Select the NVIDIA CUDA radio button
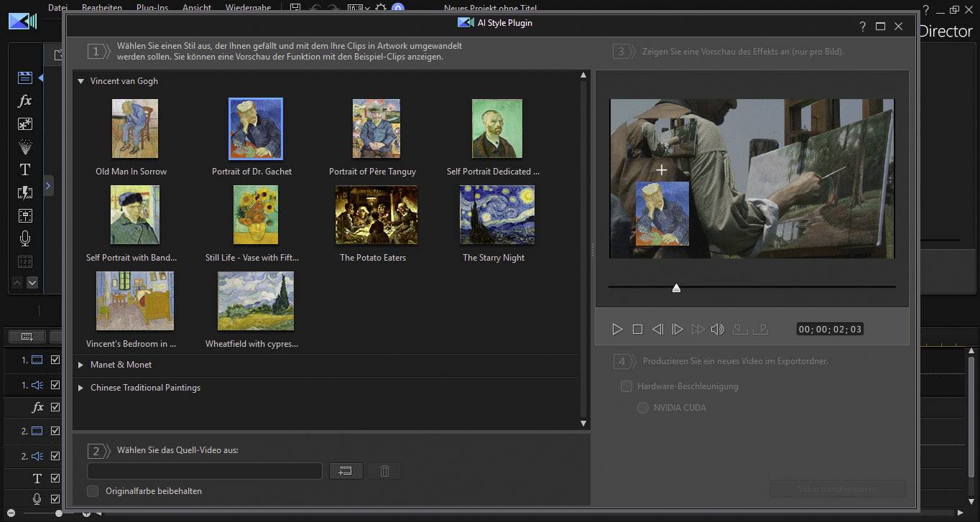 click(x=642, y=407)
